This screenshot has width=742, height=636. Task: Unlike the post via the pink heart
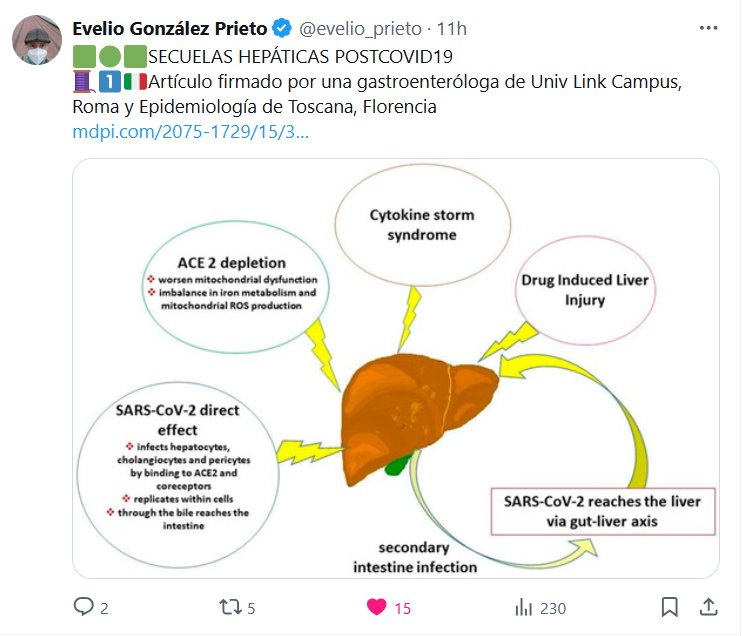pos(376,607)
